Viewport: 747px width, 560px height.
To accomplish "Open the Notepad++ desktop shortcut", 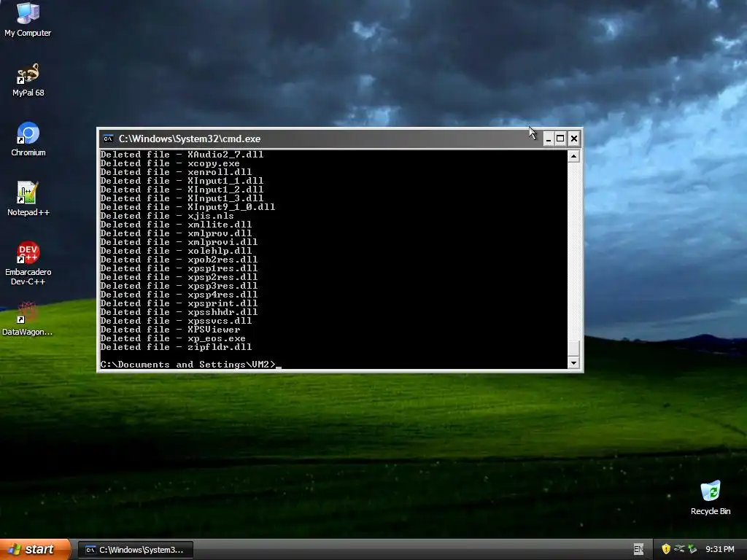I will point(28,199).
